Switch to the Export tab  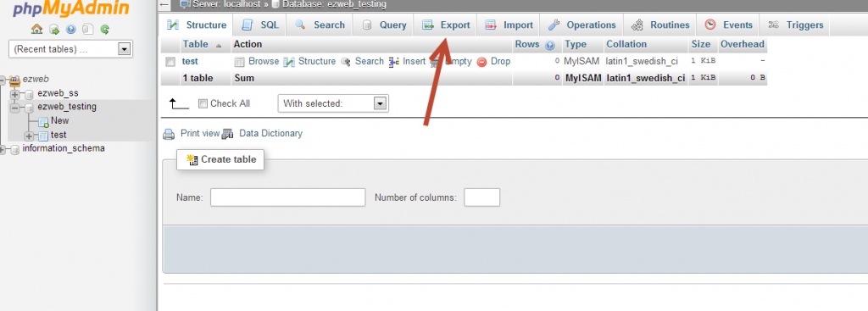(446, 25)
